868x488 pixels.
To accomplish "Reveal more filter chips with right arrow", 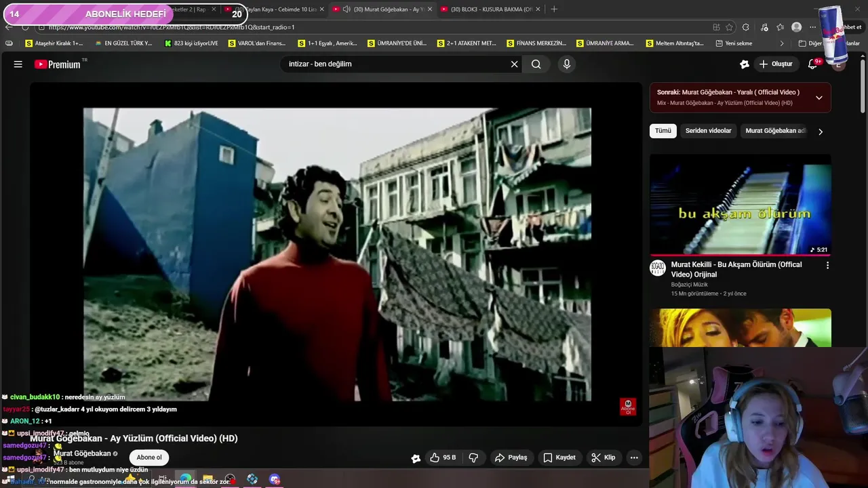I will point(821,131).
